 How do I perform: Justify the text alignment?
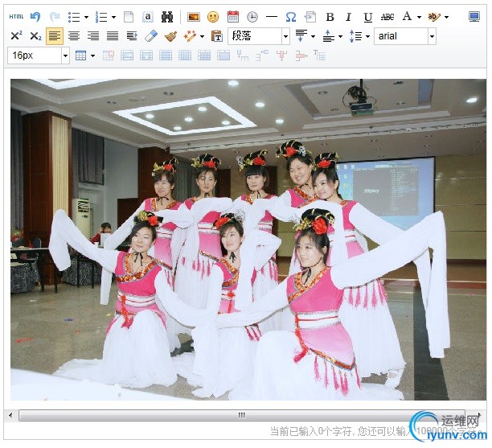(x=113, y=36)
